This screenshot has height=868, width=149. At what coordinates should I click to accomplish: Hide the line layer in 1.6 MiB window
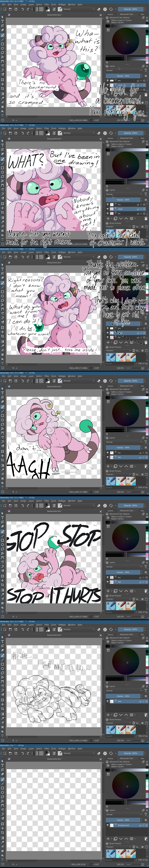click(108, 701)
